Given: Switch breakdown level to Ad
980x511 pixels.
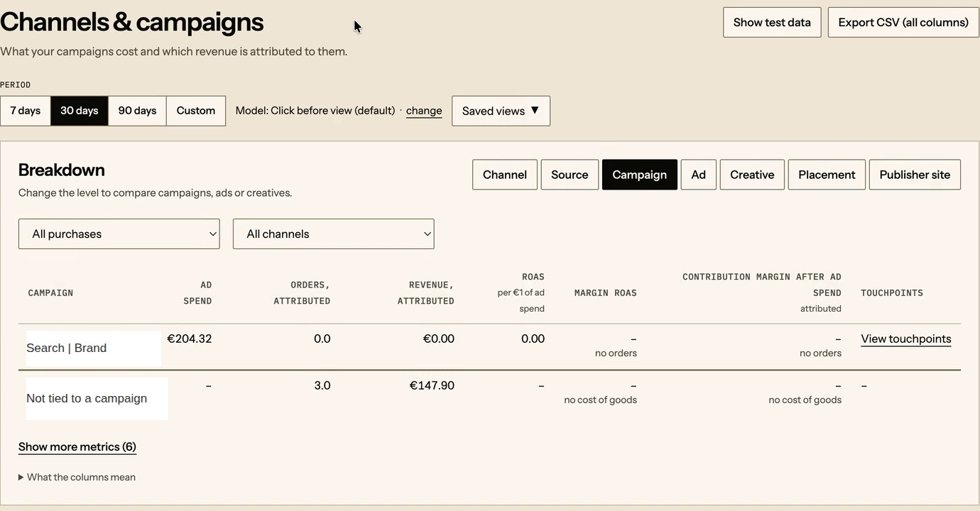Looking at the screenshot, I should 699,175.
